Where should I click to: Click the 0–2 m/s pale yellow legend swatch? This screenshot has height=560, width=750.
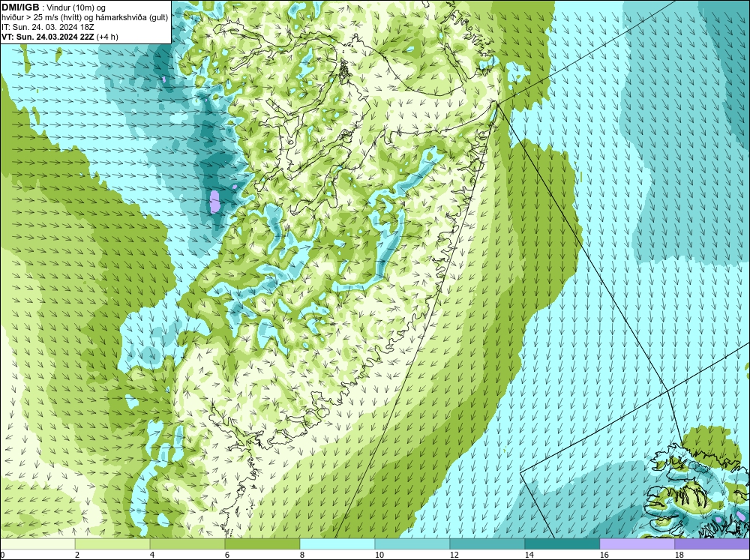37,544
